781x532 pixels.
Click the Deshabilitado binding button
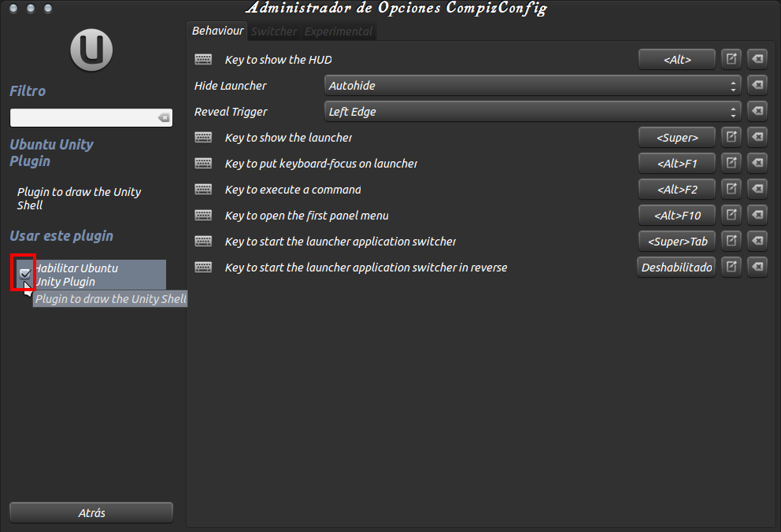point(676,267)
